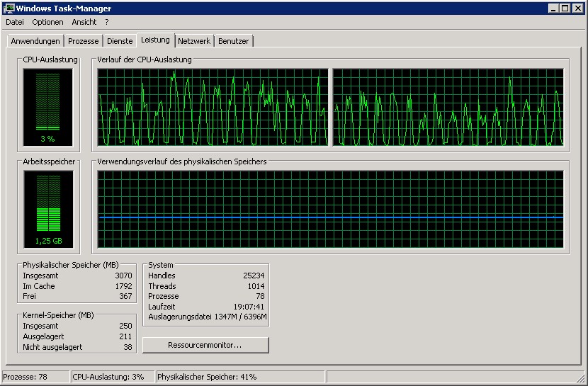Click the Threads value 1014
Image resolution: width=588 pixels, height=386 pixels.
click(256, 286)
